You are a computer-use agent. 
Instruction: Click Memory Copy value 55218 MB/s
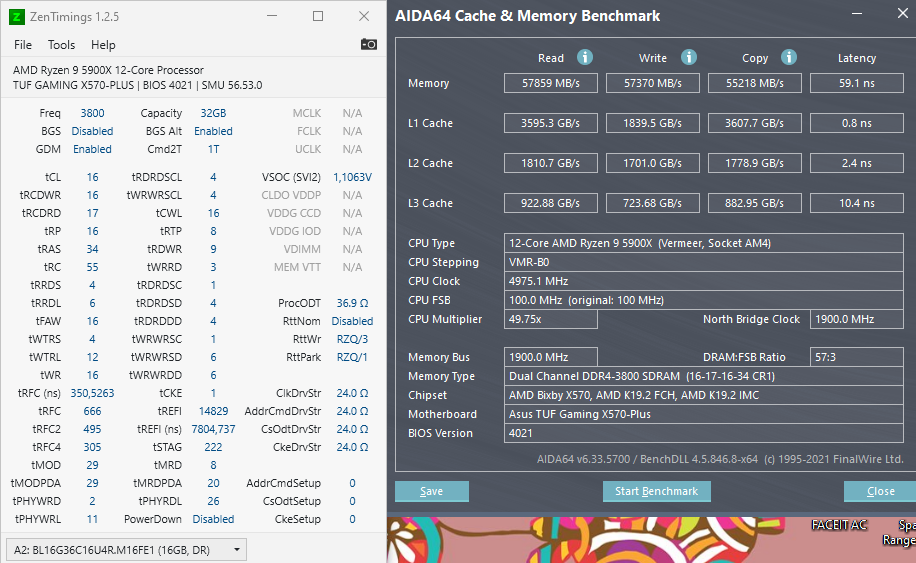tap(755, 83)
